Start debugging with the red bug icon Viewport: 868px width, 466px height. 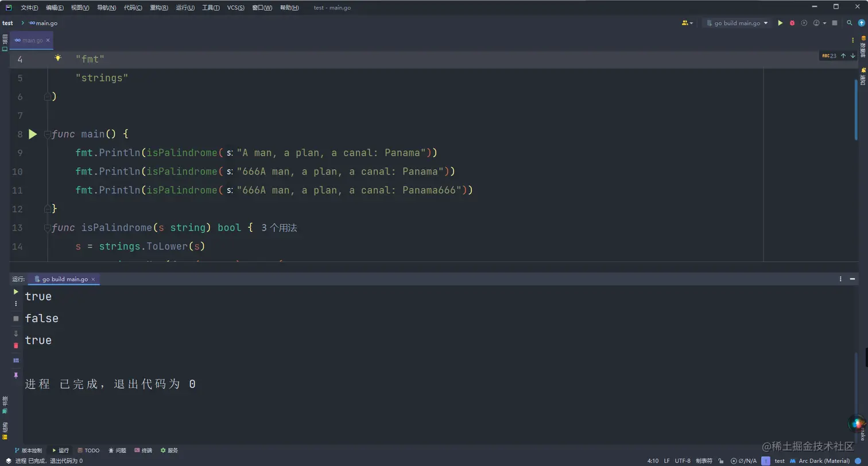[792, 23]
